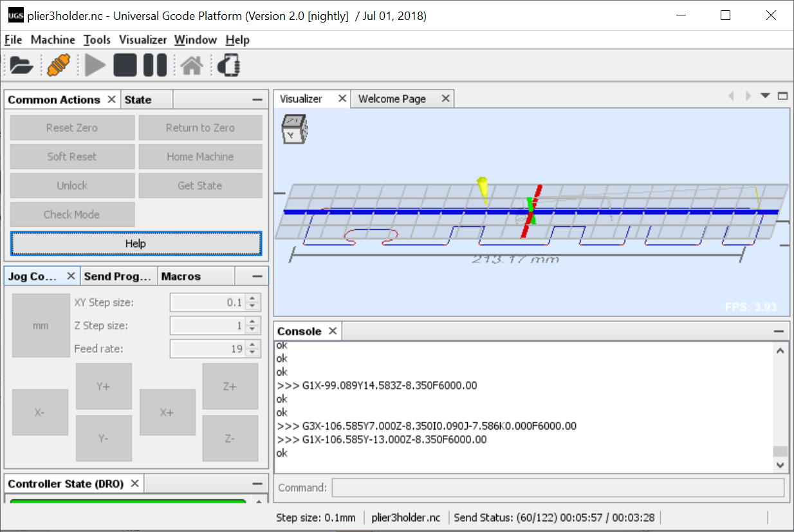794x532 pixels.
Task: Click the Reset Zero button
Action: point(72,128)
